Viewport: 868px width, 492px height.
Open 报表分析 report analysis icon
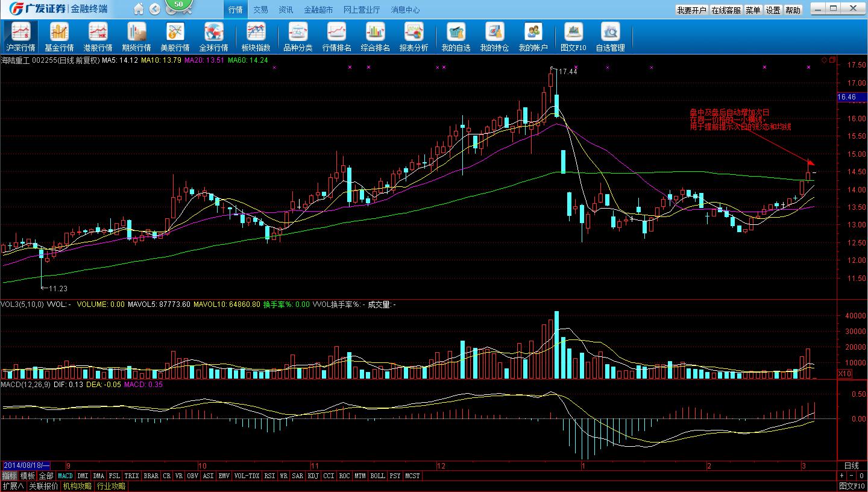click(x=414, y=37)
